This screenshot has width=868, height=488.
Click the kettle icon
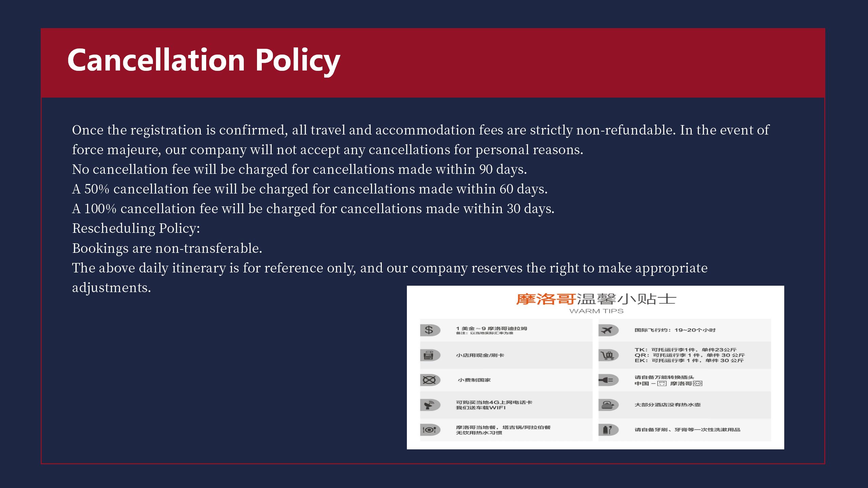pyautogui.click(x=608, y=405)
